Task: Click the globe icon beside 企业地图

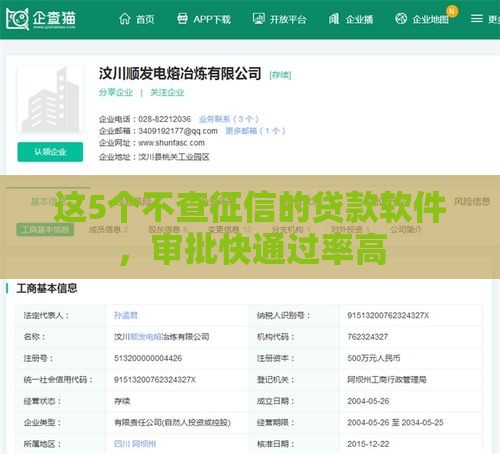Action: [401, 19]
